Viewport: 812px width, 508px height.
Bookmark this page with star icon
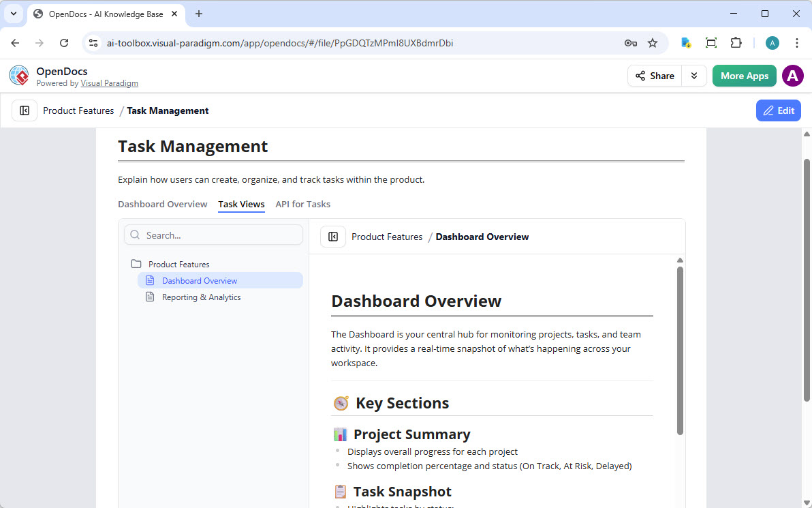point(653,43)
